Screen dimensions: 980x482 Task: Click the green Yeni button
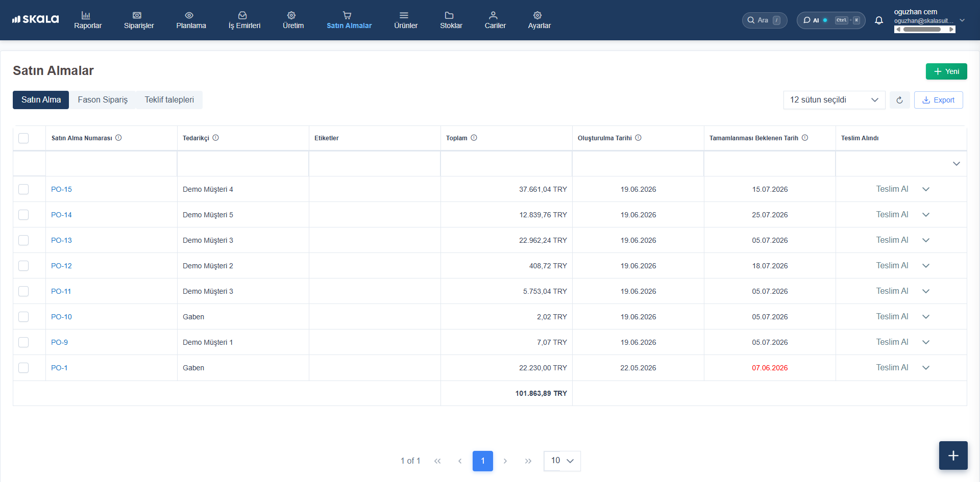pyautogui.click(x=946, y=71)
